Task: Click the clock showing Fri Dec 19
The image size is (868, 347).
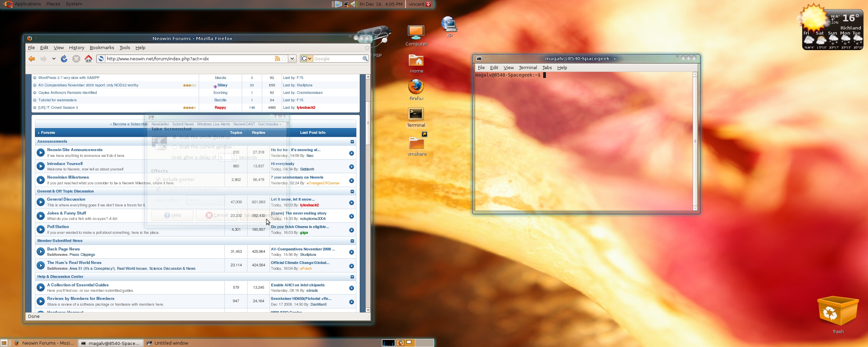Action: click(381, 4)
